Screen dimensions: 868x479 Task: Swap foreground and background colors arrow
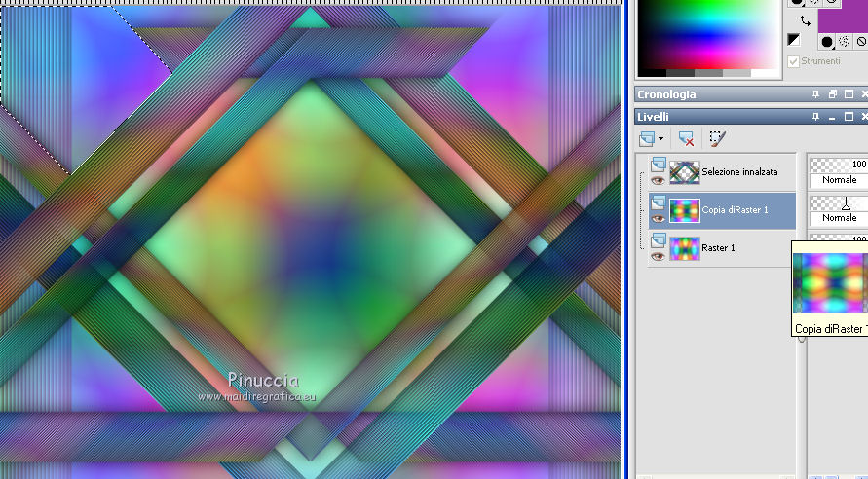coord(805,21)
